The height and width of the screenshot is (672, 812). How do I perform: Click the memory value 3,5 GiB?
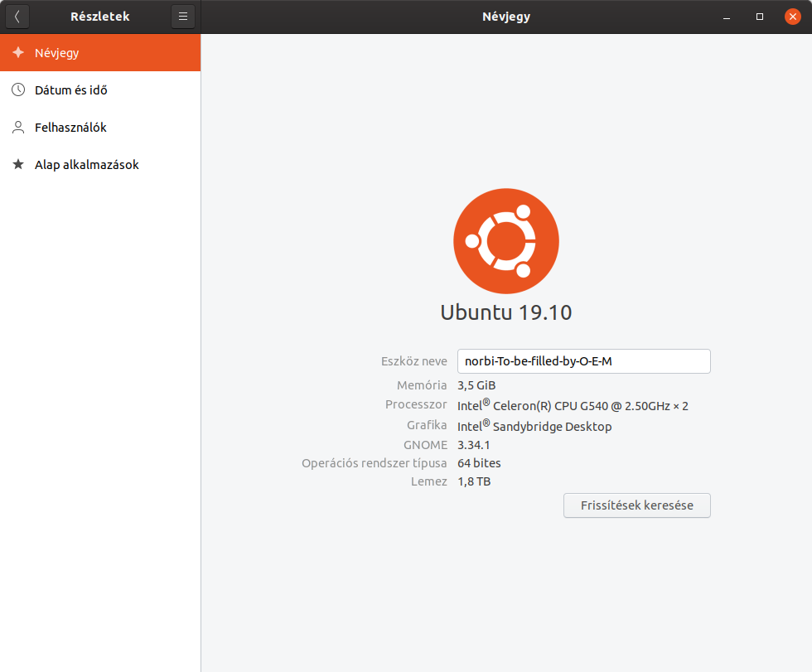(x=476, y=385)
